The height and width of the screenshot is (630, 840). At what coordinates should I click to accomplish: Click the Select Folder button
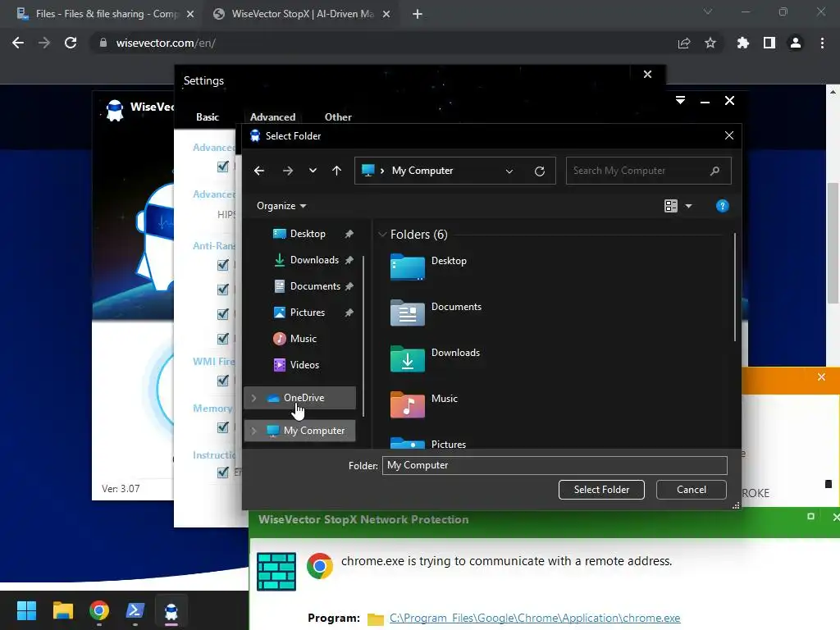tap(601, 490)
